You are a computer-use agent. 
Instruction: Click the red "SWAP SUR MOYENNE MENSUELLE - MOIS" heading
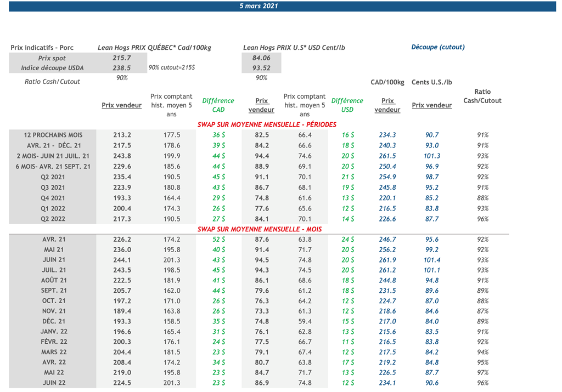click(x=259, y=229)
